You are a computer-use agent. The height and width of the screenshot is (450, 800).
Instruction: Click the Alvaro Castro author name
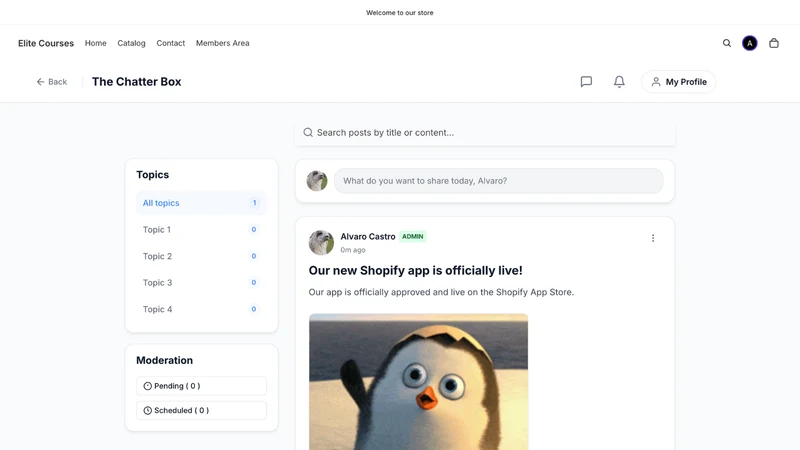[x=368, y=236]
